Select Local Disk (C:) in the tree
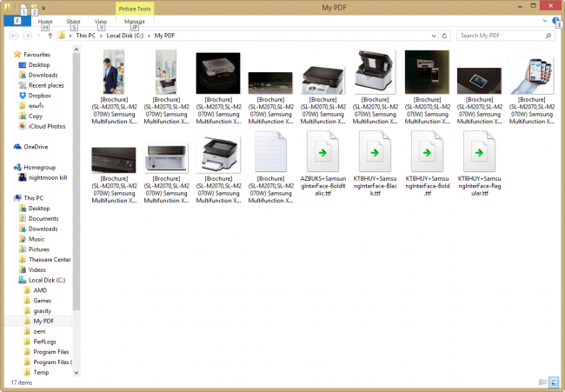 [47, 280]
